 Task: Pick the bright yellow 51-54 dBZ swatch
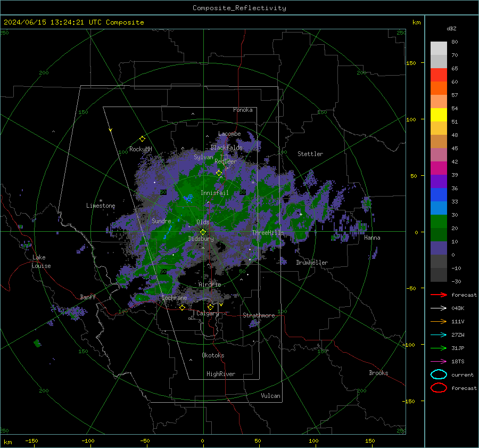click(439, 115)
